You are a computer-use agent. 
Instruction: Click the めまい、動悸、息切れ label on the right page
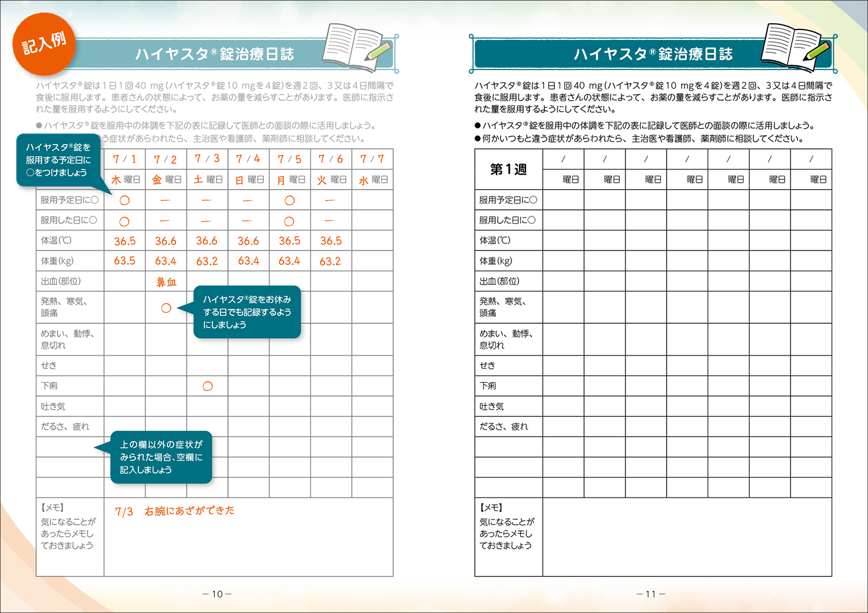coord(506,339)
